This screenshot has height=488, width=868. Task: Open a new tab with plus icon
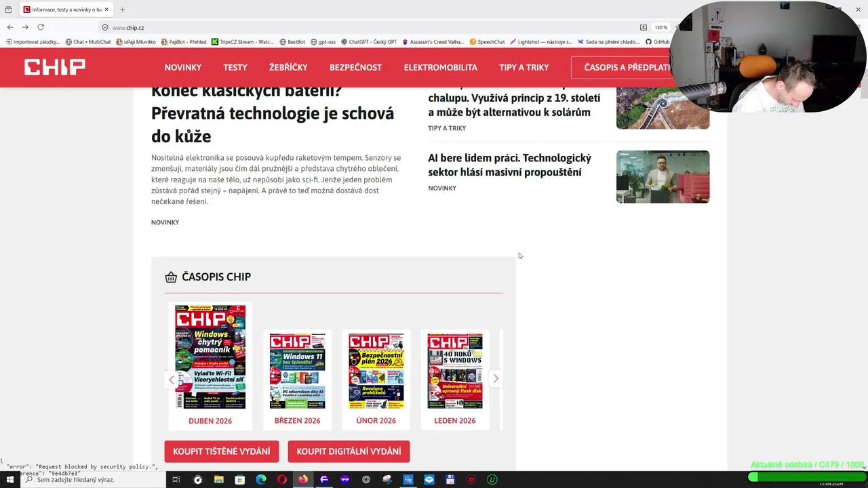[x=122, y=9]
